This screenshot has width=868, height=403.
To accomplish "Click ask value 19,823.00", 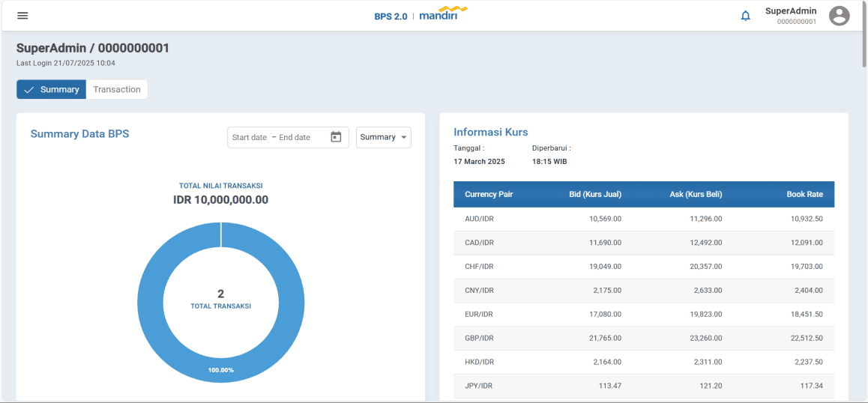I will pos(706,314).
